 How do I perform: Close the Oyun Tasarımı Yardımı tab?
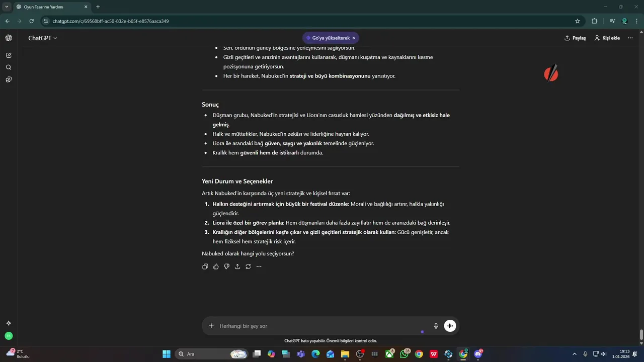tap(86, 7)
